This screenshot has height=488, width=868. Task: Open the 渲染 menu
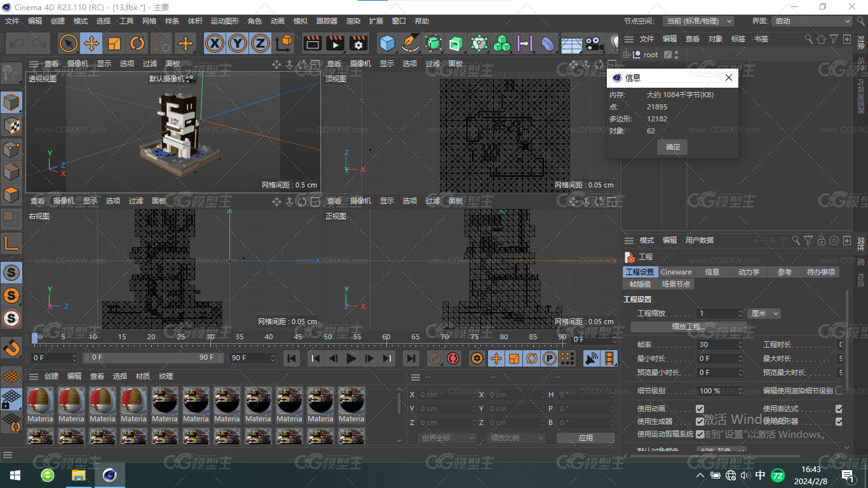click(x=353, y=21)
